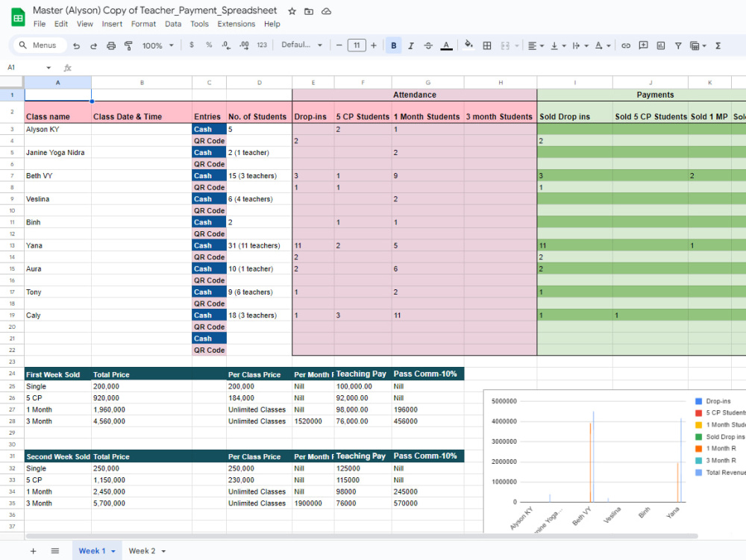Open the Tools menu
This screenshot has height=560, width=746.
pyautogui.click(x=199, y=24)
